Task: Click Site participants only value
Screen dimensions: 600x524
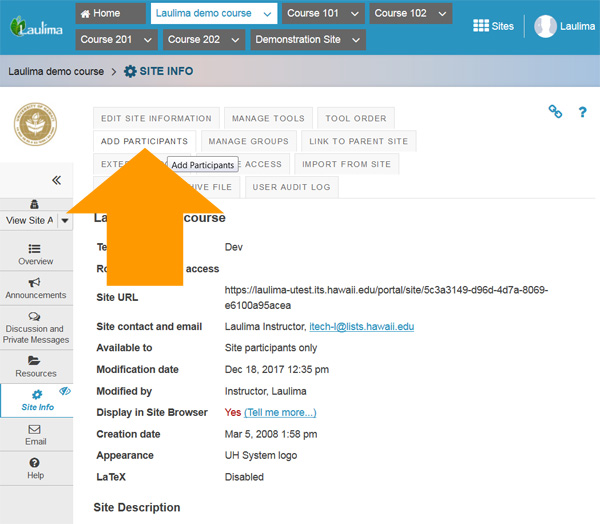Action: (x=271, y=348)
